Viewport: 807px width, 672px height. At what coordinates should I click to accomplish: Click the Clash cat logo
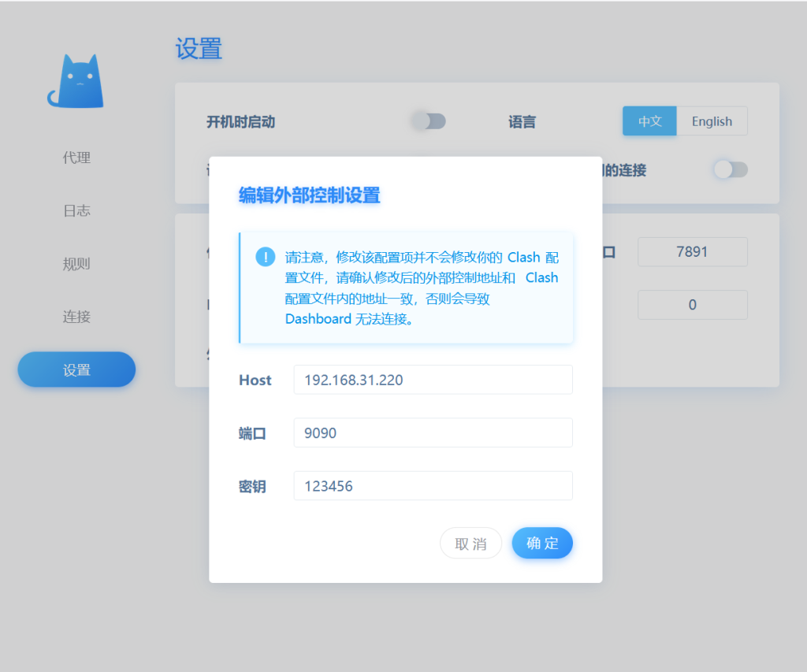(76, 81)
